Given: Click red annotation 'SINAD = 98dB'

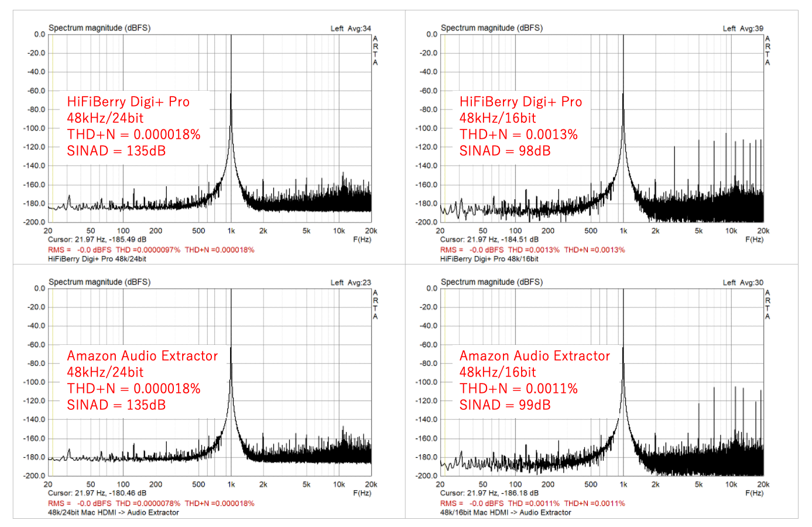Looking at the screenshot, I should pyautogui.click(x=505, y=151).
